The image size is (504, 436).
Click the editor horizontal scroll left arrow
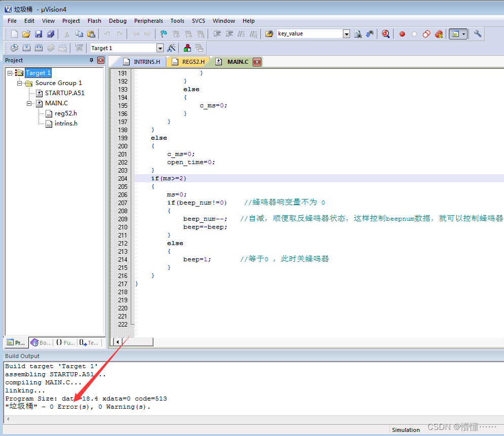pyautogui.click(x=118, y=342)
